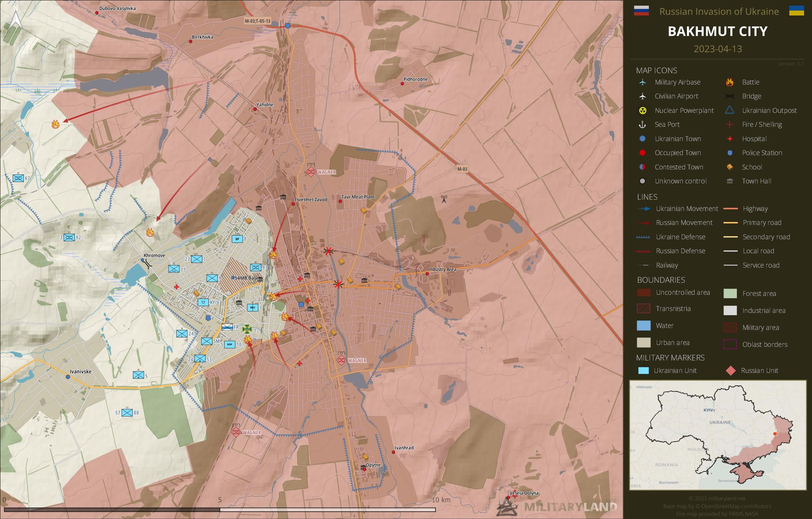Click the Military area hatched swatch

[x=730, y=327]
